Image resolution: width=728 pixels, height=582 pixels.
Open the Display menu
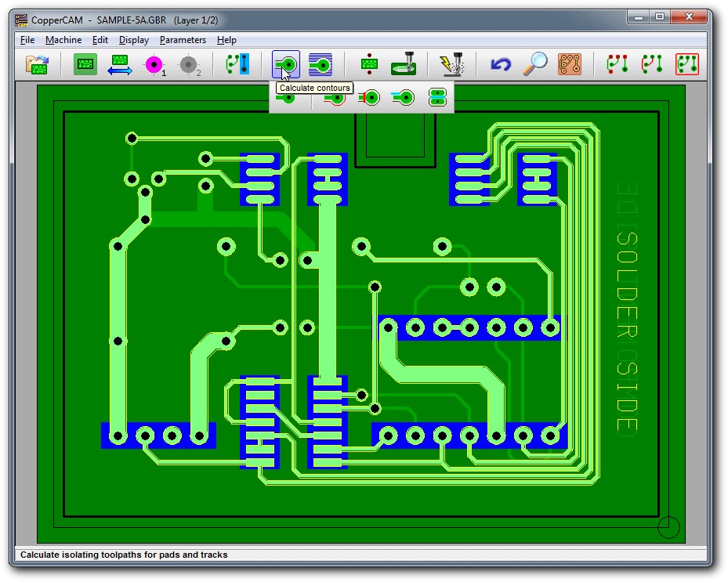pos(134,40)
